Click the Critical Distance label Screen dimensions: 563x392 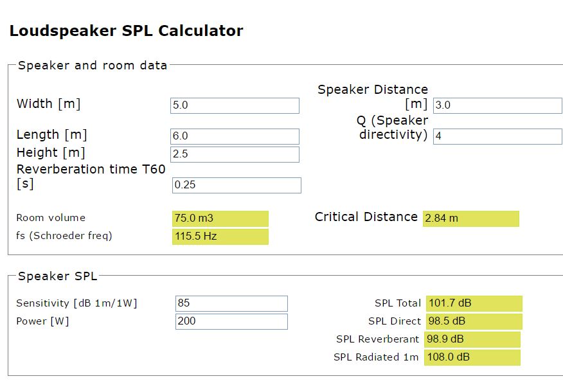click(x=366, y=217)
